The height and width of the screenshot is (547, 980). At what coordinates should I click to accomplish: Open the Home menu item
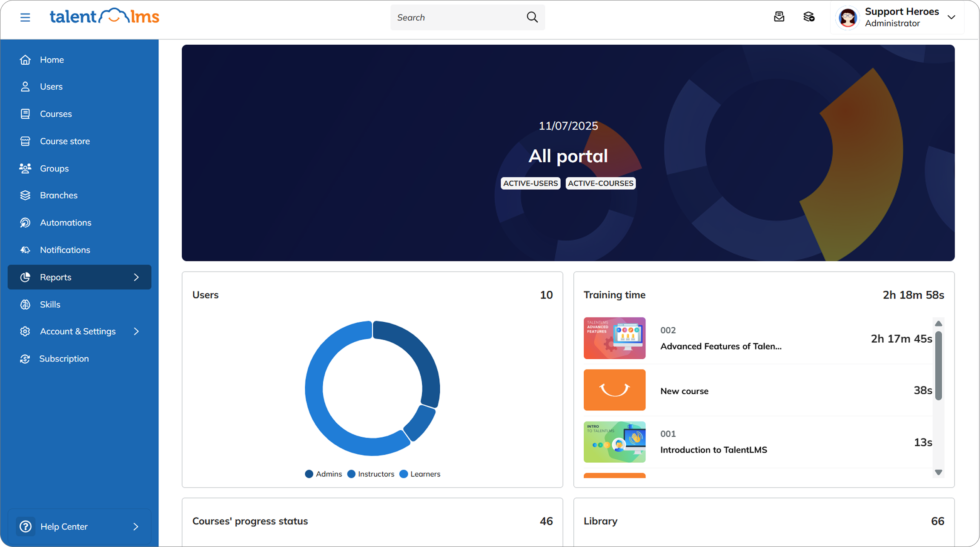pyautogui.click(x=79, y=60)
